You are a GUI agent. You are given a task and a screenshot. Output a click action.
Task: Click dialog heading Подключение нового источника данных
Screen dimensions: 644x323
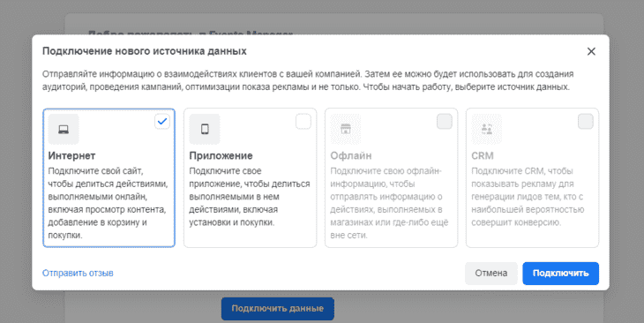tap(145, 51)
